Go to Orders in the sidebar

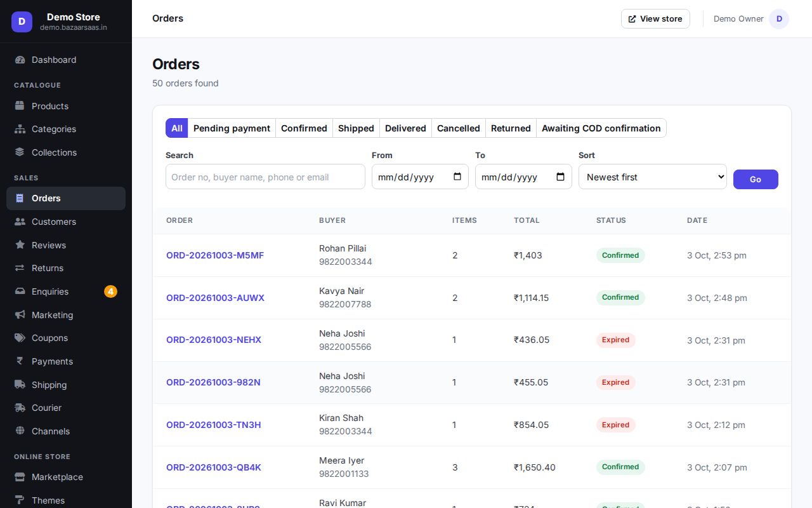(x=66, y=198)
